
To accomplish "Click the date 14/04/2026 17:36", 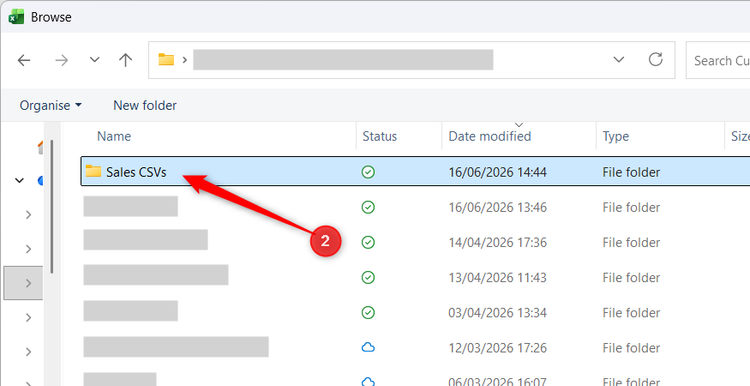I will click(x=497, y=243).
